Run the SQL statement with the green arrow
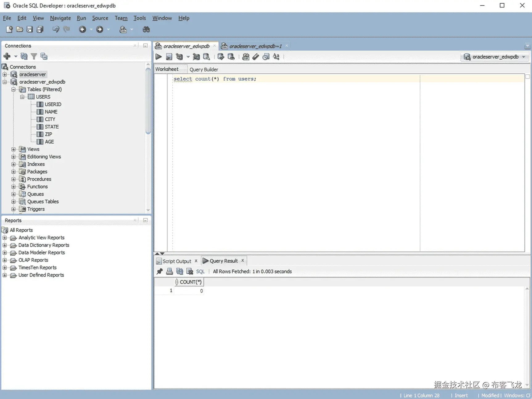The height and width of the screenshot is (399, 532). pyautogui.click(x=158, y=56)
